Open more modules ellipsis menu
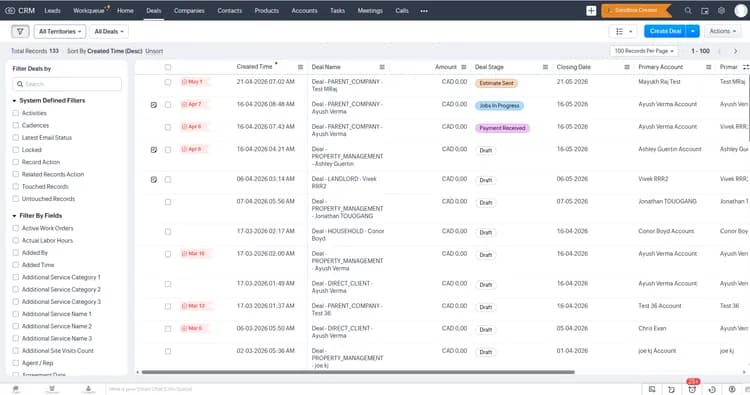This screenshot has height=395, width=750. [424, 11]
